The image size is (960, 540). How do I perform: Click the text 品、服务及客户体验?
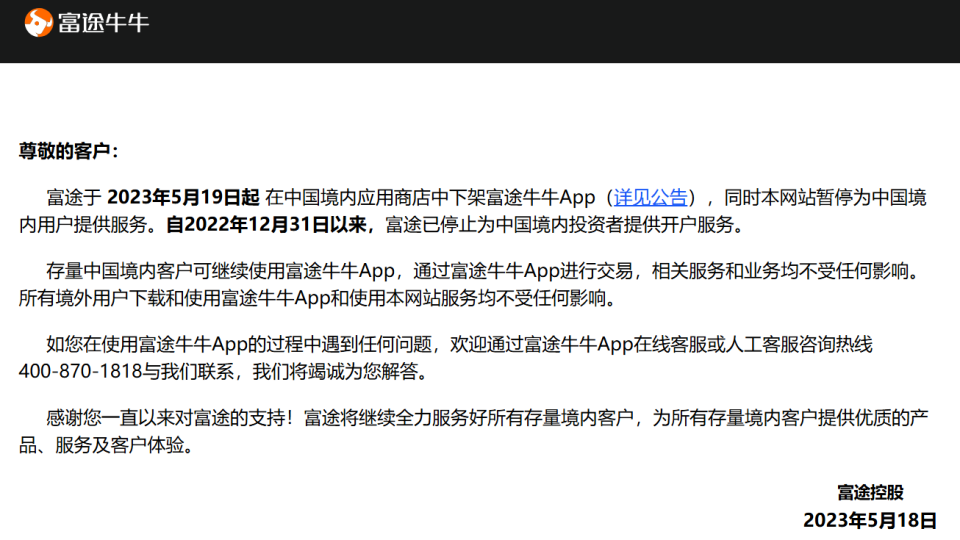click(107, 445)
